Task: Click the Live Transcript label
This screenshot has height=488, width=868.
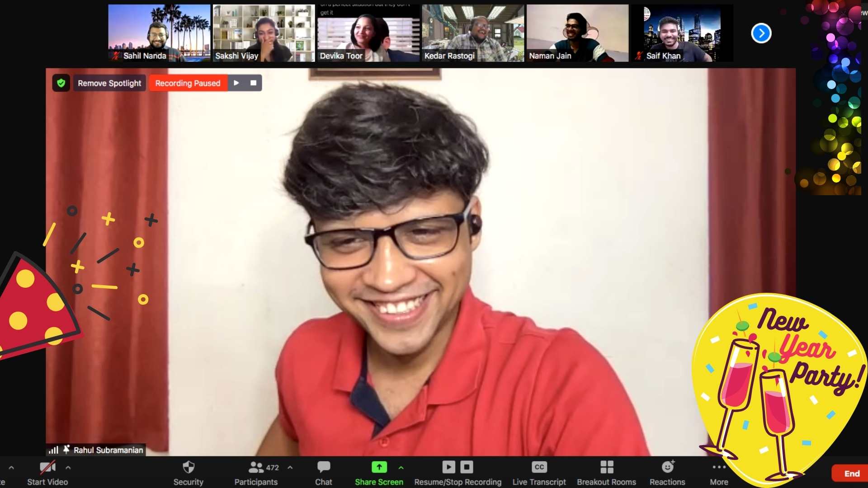Action: (x=539, y=482)
